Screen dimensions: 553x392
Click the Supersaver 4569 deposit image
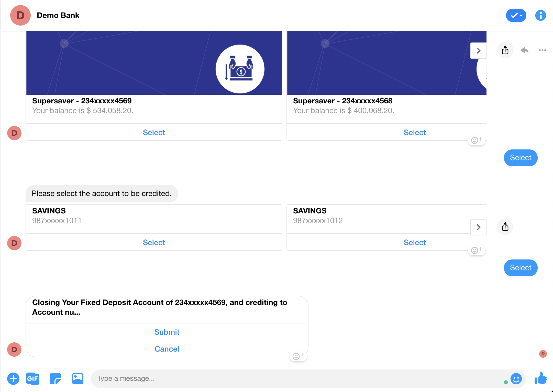click(154, 63)
